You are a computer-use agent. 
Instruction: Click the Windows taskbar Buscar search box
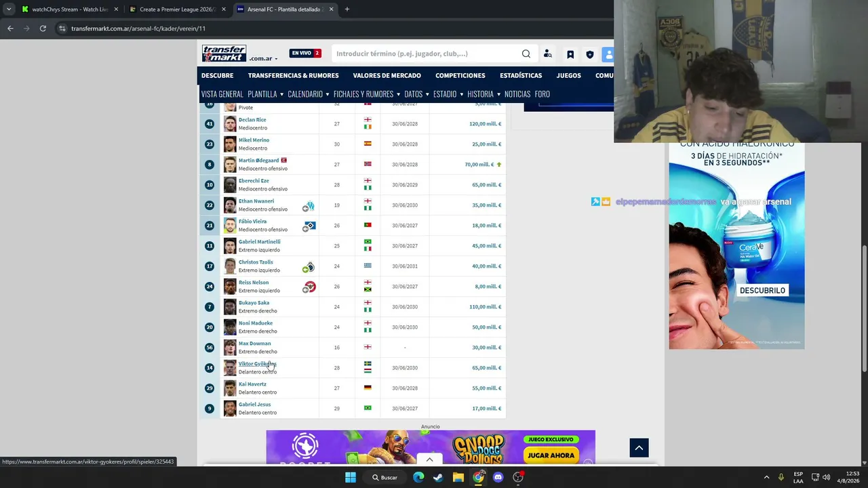384,477
